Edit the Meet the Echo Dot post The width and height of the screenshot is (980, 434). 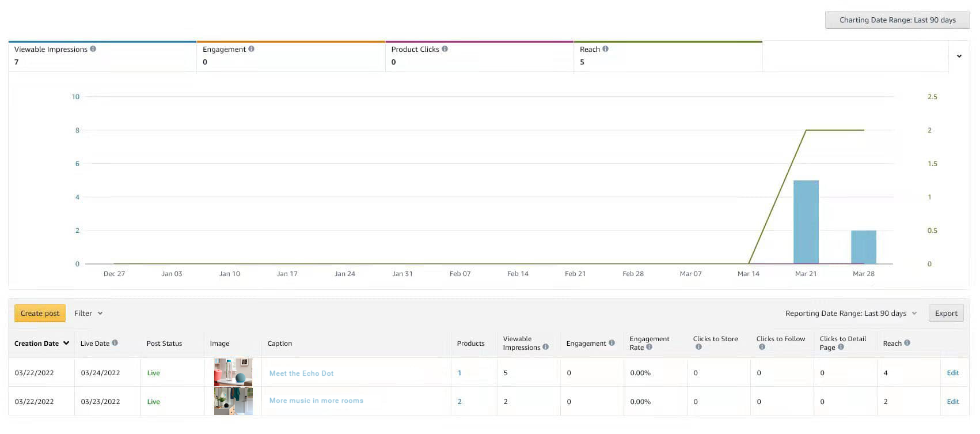(x=953, y=373)
